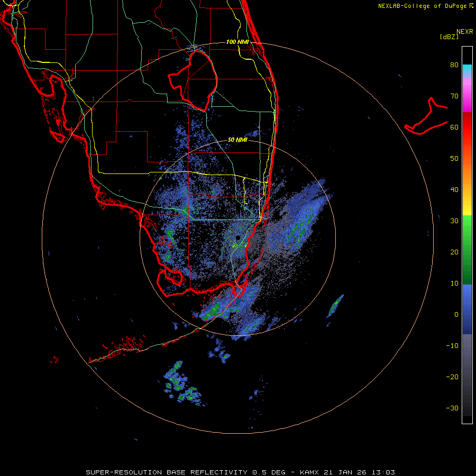476x476 pixels.
Task: Click the 50 NMI range ring label
Action: [237, 140]
